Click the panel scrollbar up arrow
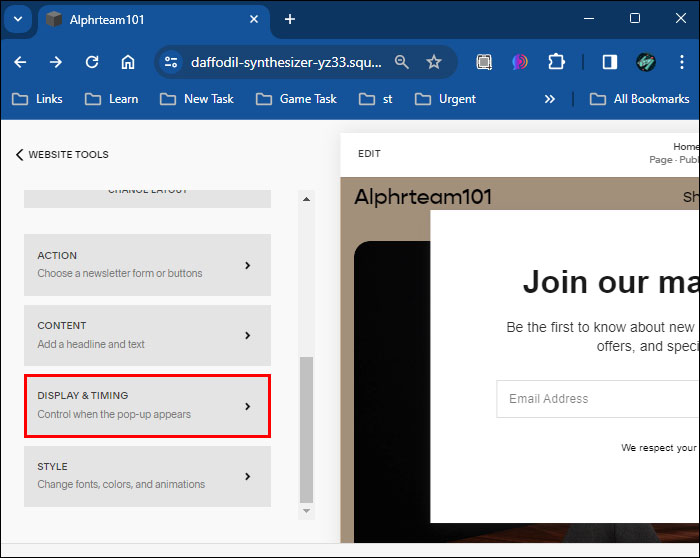This screenshot has height=558, width=700. (x=306, y=199)
